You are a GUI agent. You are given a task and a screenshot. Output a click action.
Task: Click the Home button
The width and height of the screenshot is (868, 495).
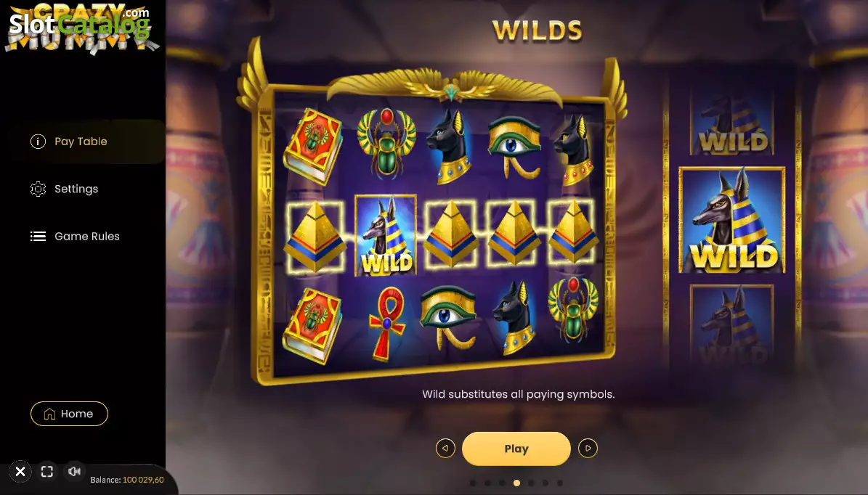pos(69,414)
